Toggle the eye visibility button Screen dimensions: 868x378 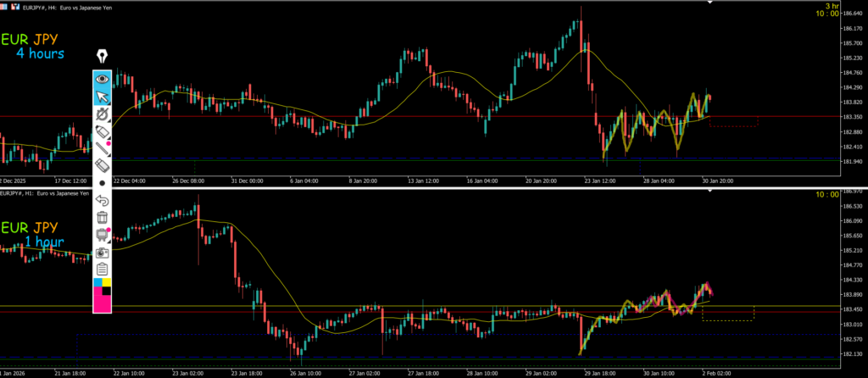pos(103,78)
